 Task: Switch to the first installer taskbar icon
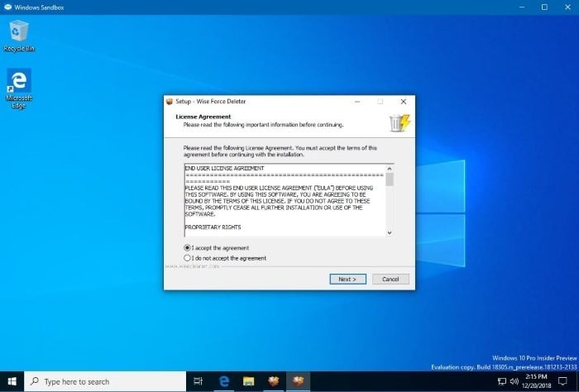click(x=274, y=381)
